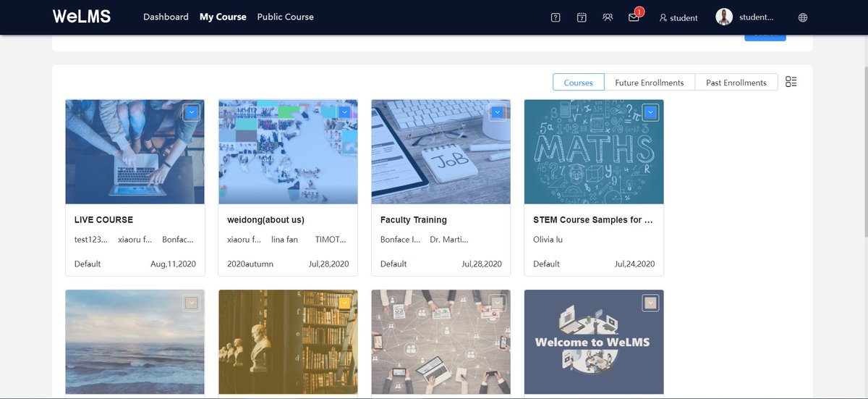Click the student role icon label
This screenshot has height=399, width=868.
[x=678, y=17]
